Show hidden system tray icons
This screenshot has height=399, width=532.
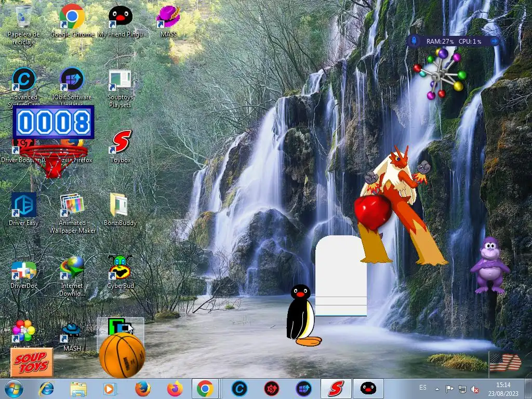[437, 389]
